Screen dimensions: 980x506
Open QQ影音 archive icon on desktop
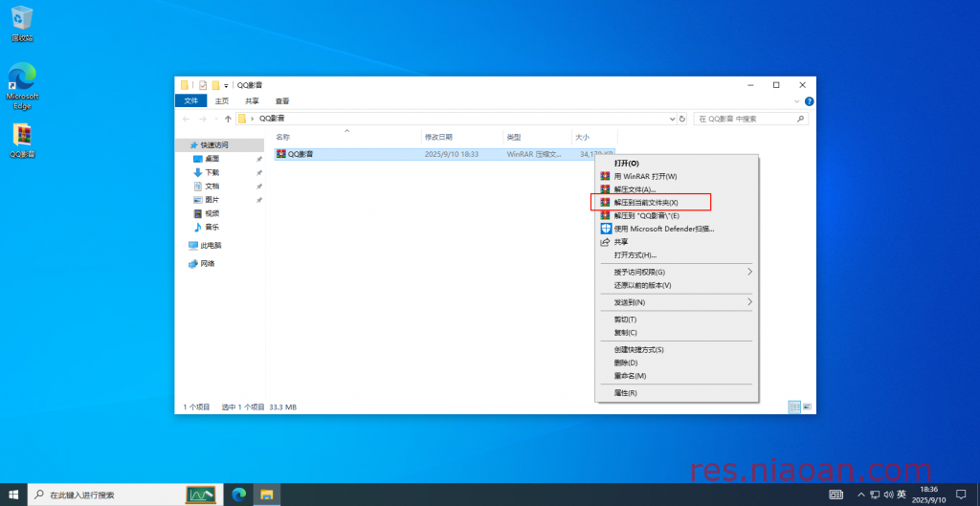(22, 141)
